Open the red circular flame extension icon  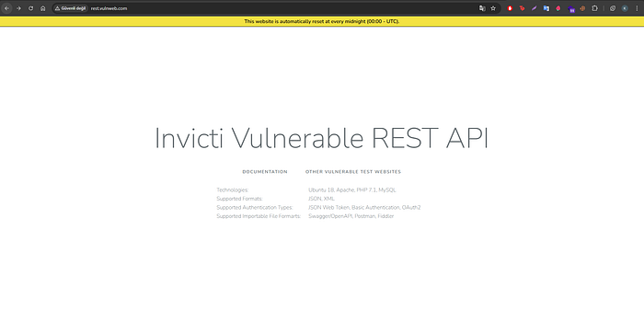click(510, 8)
